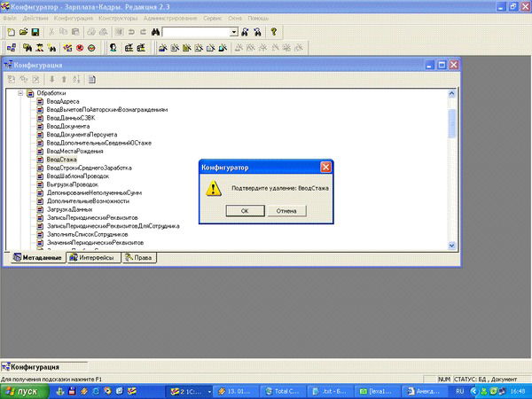The width and height of the screenshot is (532, 399).
Task: Click the Open folder toolbar icon
Action: 22,31
